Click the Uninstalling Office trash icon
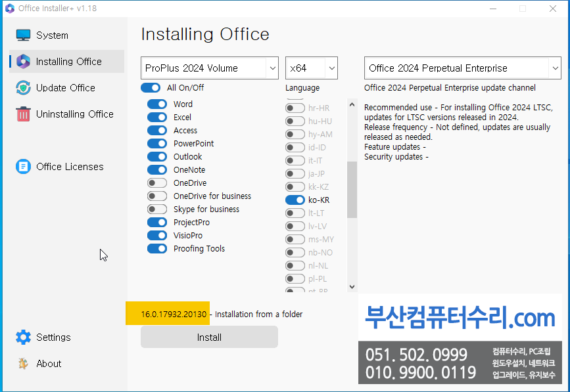This screenshot has height=392, width=570. (x=23, y=114)
